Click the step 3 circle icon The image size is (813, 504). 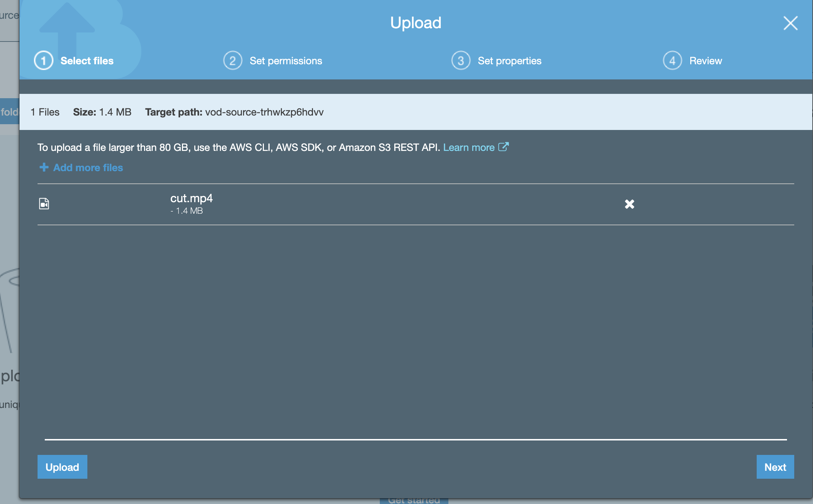(x=461, y=61)
